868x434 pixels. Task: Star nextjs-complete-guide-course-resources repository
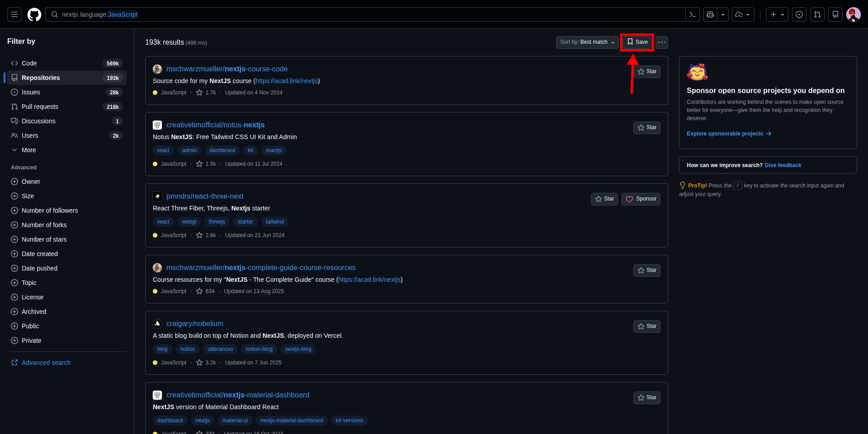647,271
